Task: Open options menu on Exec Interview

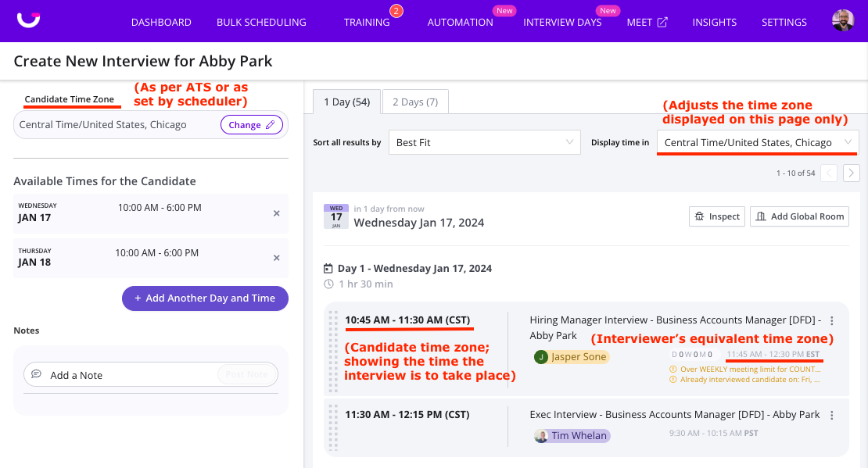Action: point(831,415)
